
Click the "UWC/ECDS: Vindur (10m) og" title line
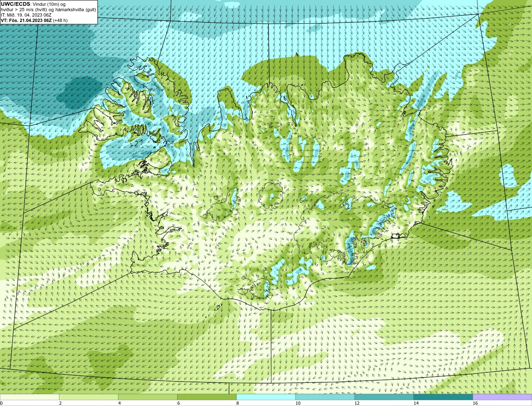(x=33, y=4)
